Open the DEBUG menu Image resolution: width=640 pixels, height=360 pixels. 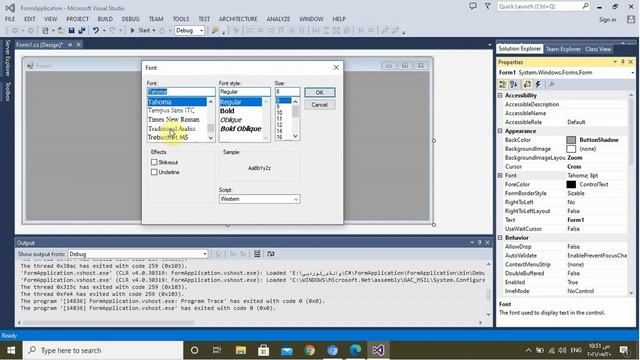[131, 19]
